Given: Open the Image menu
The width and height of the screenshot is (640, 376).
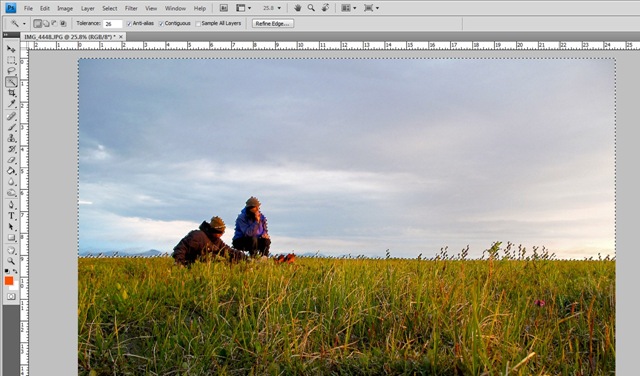Looking at the screenshot, I should 65,8.
